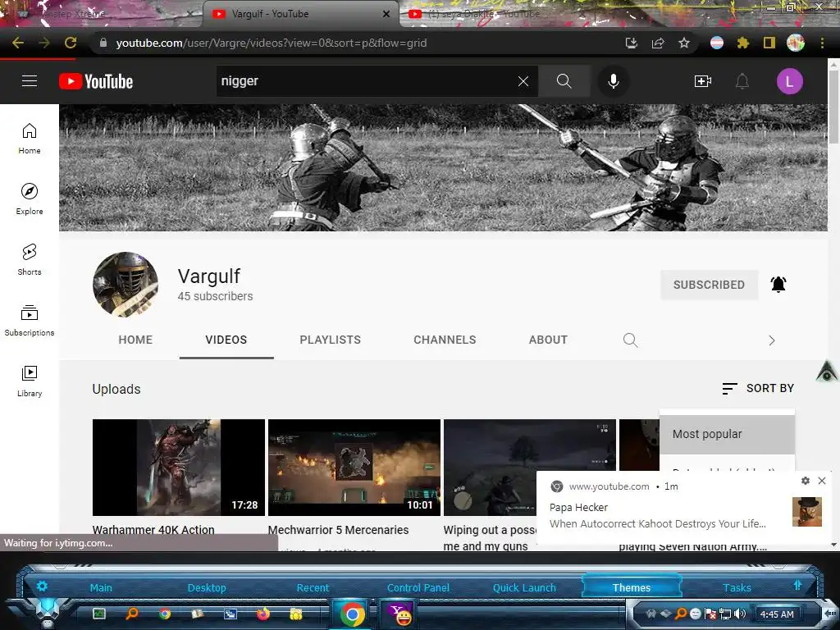
Task: Open Mechwarrior 5 Mercenaries video title
Action: click(x=338, y=530)
